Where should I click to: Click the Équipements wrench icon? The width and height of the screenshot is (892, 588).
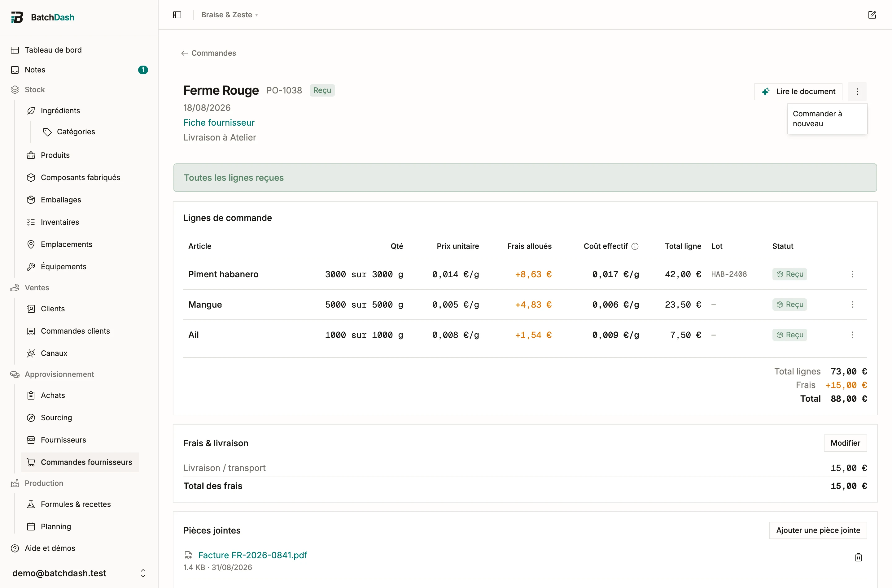click(31, 267)
